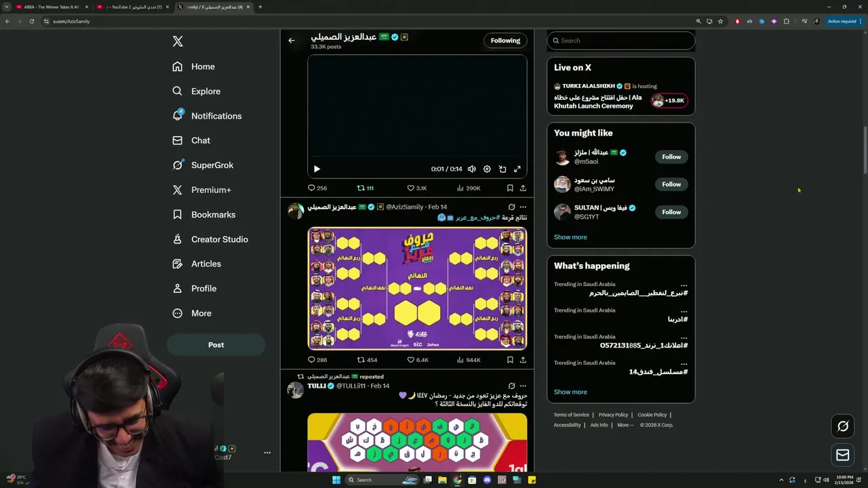
Task: Go back with the profile header arrow
Action: [292, 41]
